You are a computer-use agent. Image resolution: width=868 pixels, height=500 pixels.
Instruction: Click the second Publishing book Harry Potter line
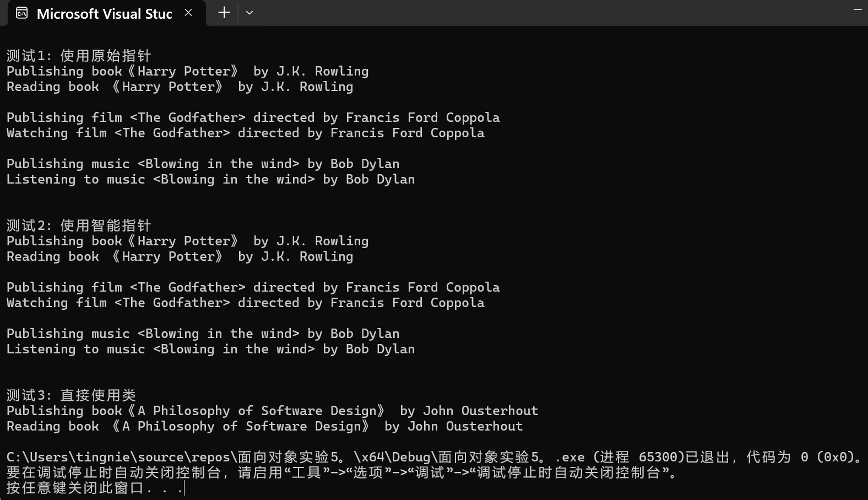pos(187,241)
